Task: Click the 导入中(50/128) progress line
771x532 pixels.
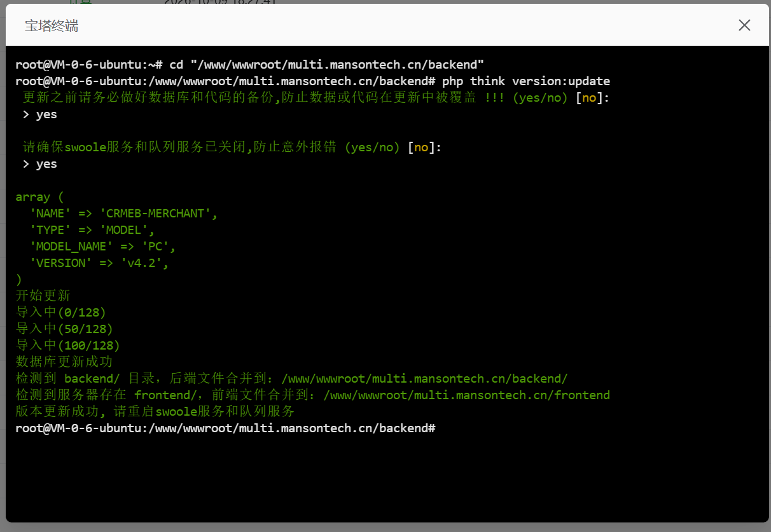Action: click(64, 329)
